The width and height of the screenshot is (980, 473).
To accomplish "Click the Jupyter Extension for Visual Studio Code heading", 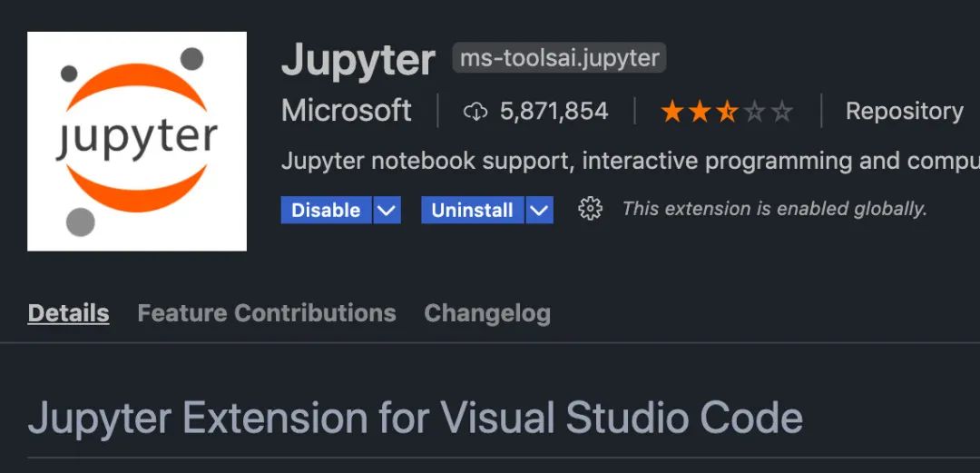I will [416, 417].
